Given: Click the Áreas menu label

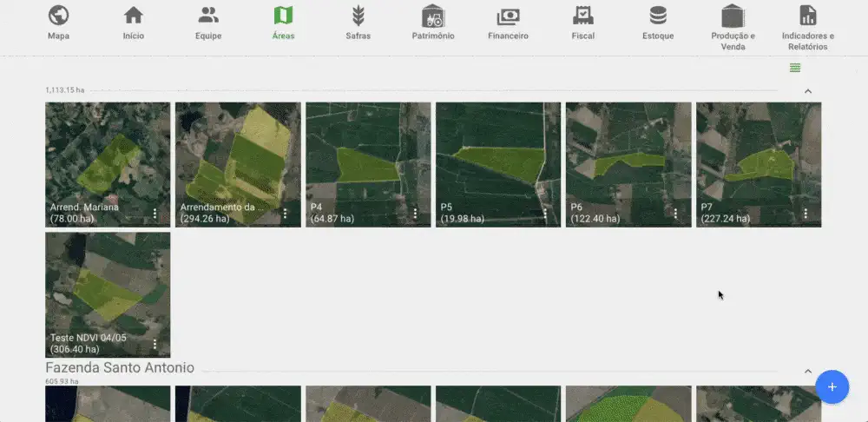Looking at the screenshot, I should [284, 36].
